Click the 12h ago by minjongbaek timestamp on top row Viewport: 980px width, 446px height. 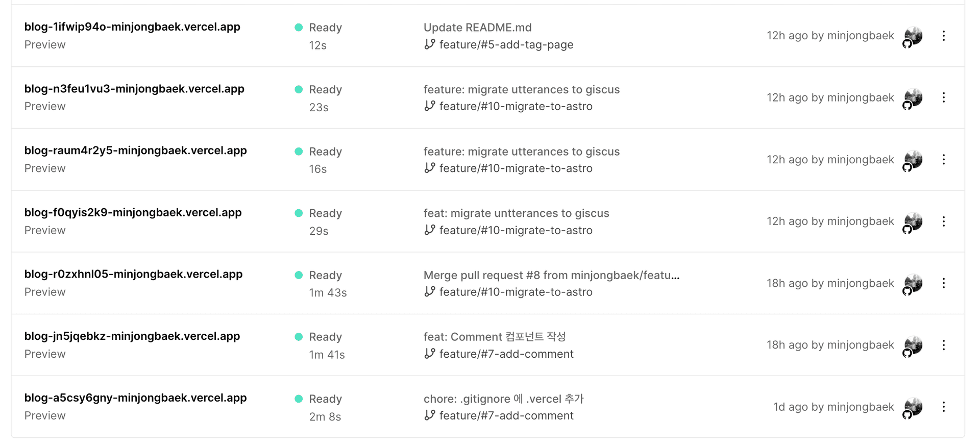(830, 36)
